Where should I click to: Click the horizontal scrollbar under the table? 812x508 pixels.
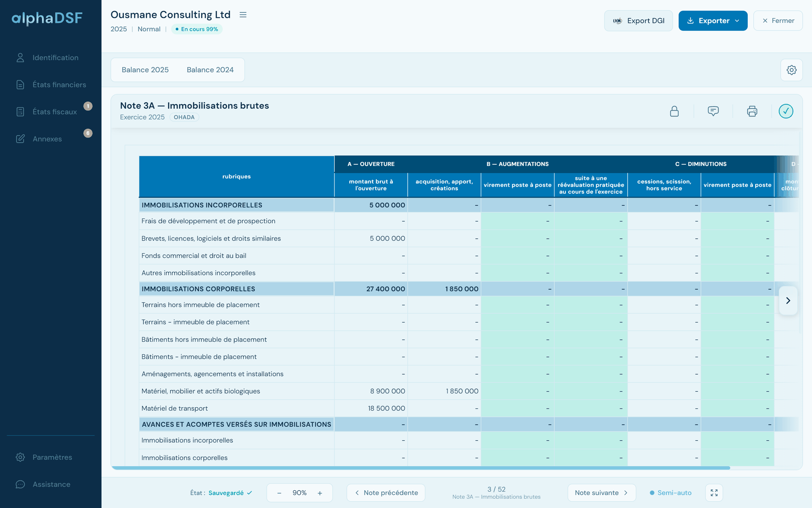421,468
